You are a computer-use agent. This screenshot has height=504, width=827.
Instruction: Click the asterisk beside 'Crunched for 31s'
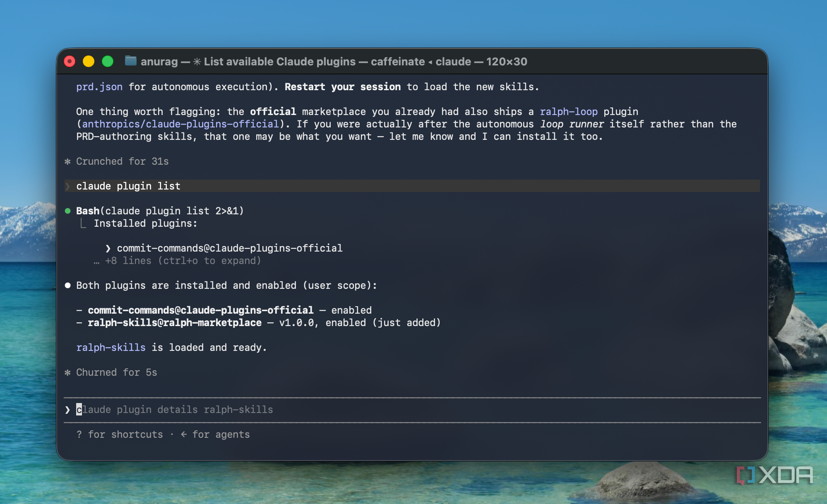pos(67,161)
